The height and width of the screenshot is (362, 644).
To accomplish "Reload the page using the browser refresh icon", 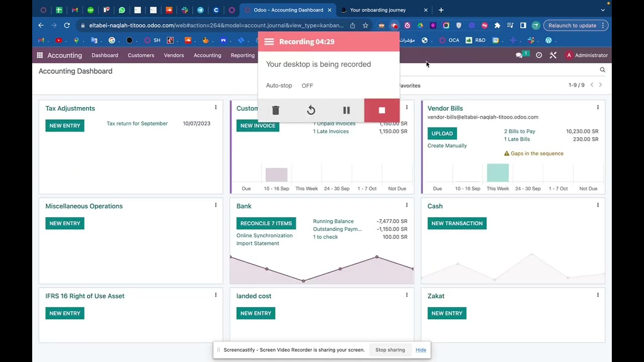I will click(66, 25).
